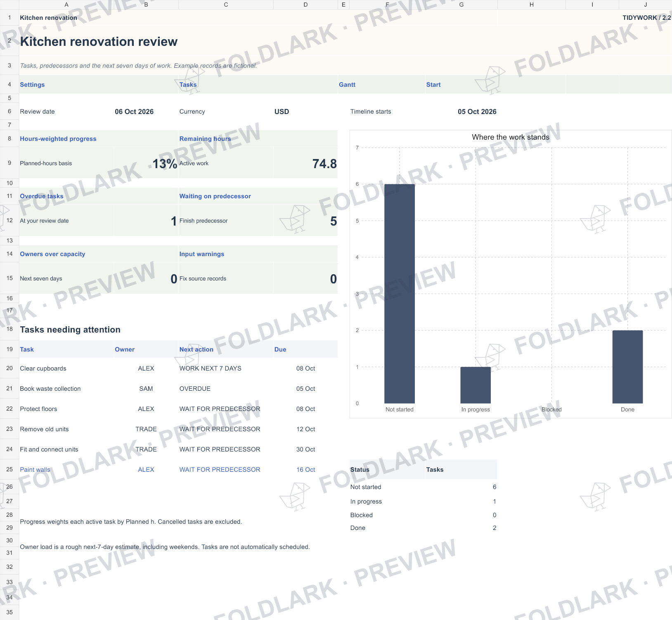Image resolution: width=672 pixels, height=620 pixels.
Task: Click the SAM owner cell
Action: 146,389
